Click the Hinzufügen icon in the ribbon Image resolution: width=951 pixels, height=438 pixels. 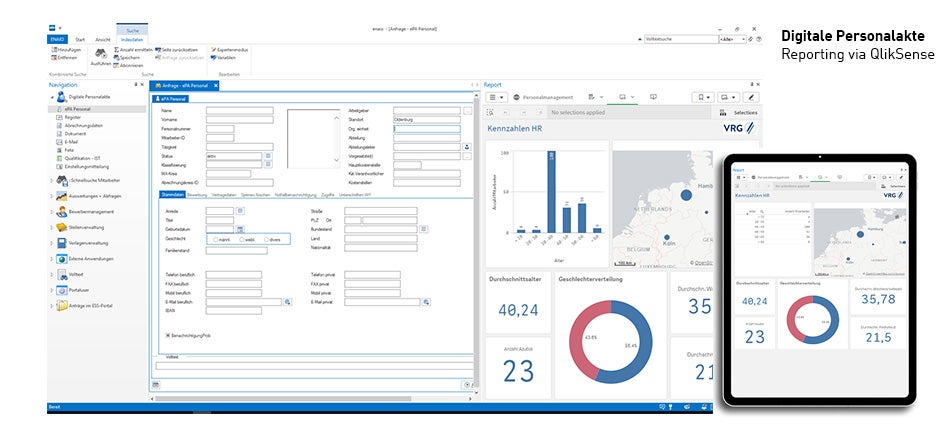tap(54, 49)
